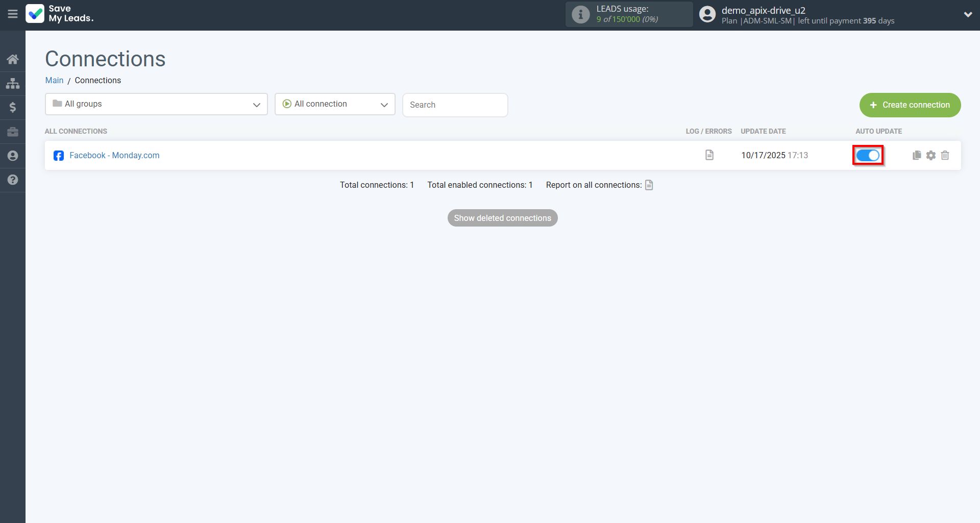Copy the Facebook - Monday.com connection
Viewport: 980px width, 523px height.
917,155
